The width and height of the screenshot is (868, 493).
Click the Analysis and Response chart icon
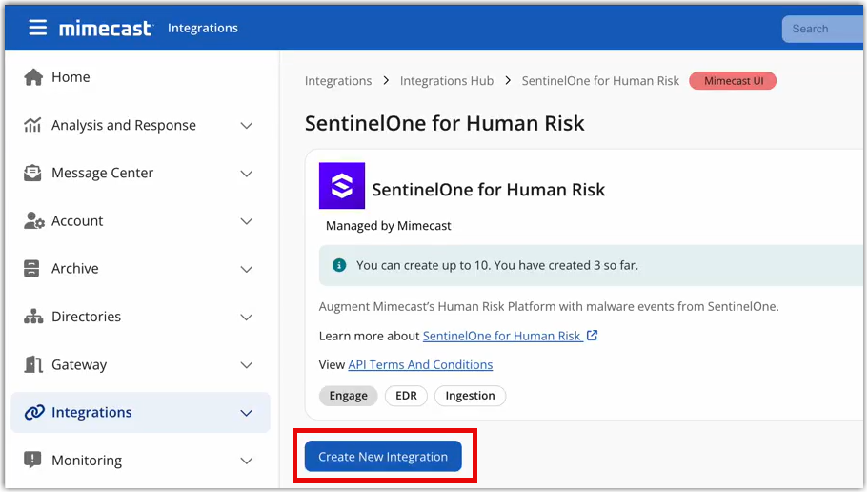click(32, 125)
